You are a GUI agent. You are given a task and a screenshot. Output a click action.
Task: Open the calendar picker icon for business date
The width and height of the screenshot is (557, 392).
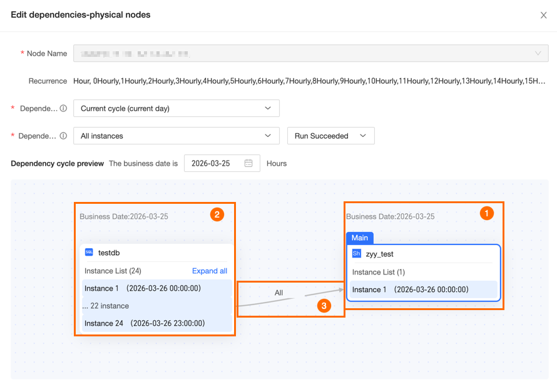coord(248,163)
